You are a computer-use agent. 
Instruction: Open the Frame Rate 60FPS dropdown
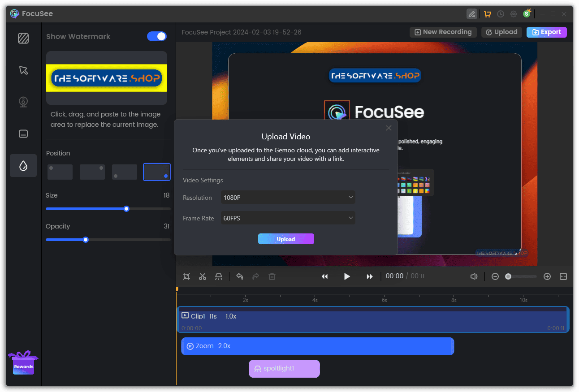pos(288,218)
